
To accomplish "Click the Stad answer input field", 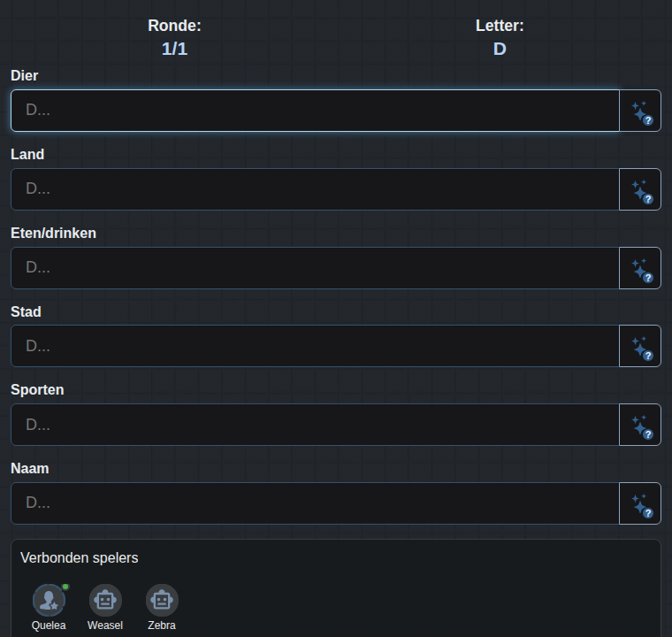I will pyautogui.click(x=315, y=346).
